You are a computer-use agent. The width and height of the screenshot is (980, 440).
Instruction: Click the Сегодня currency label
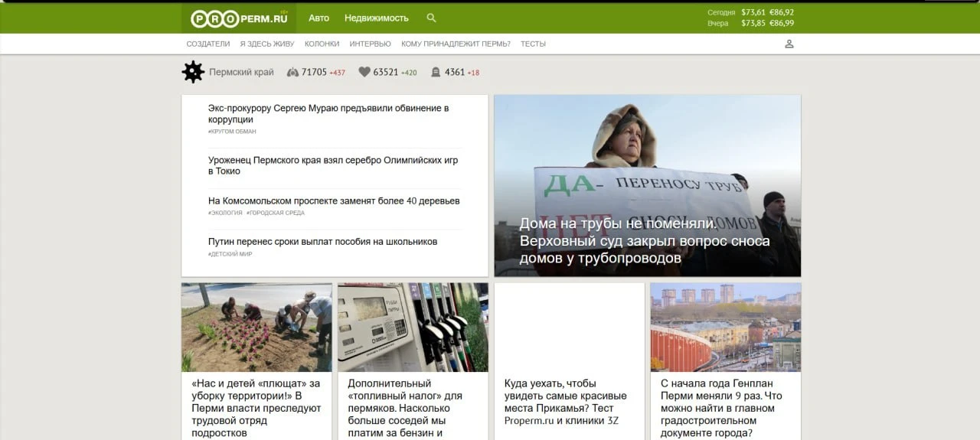(x=721, y=12)
